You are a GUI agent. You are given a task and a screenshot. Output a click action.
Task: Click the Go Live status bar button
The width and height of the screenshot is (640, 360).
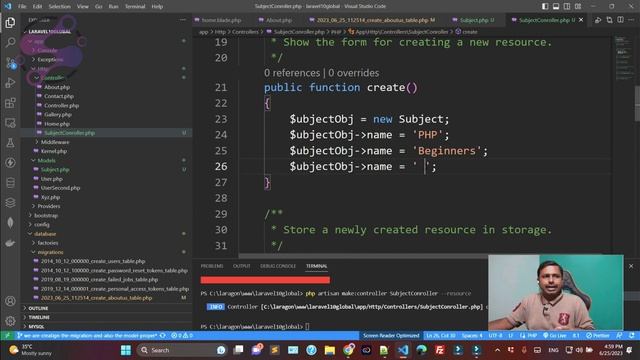tap(555, 336)
